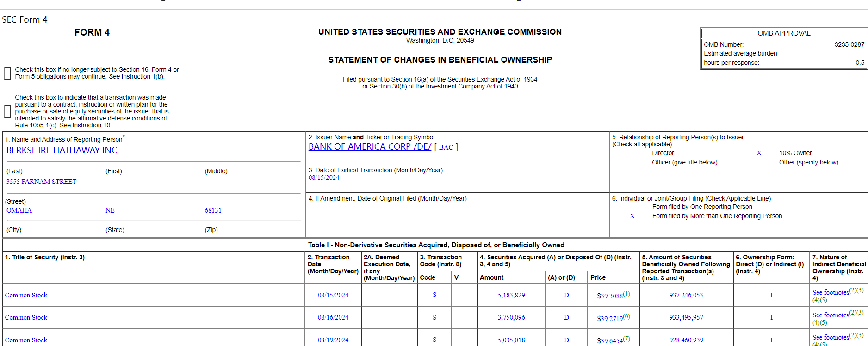Click the Officer (give title below) label

click(x=685, y=162)
